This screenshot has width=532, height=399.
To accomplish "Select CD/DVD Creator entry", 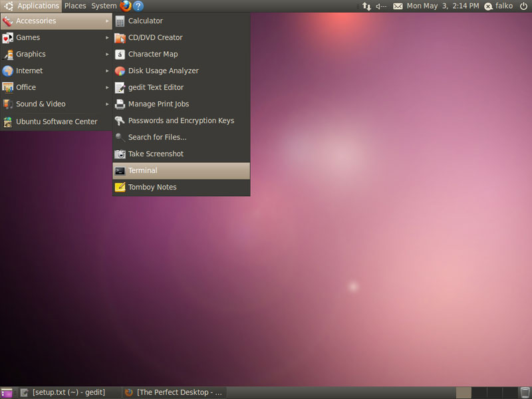I will point(181,38).
